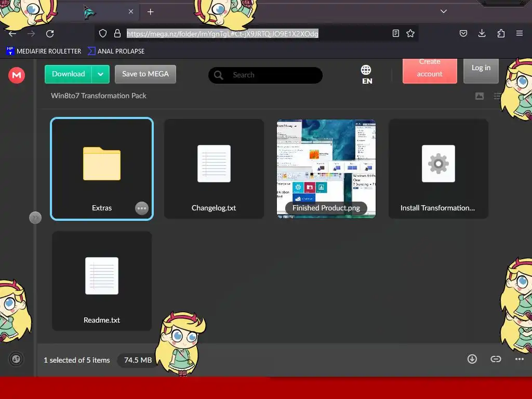Select the Changelog.txt file
Image resolution: width=532 pixels, height=399 pixels.
pos(214,169)
